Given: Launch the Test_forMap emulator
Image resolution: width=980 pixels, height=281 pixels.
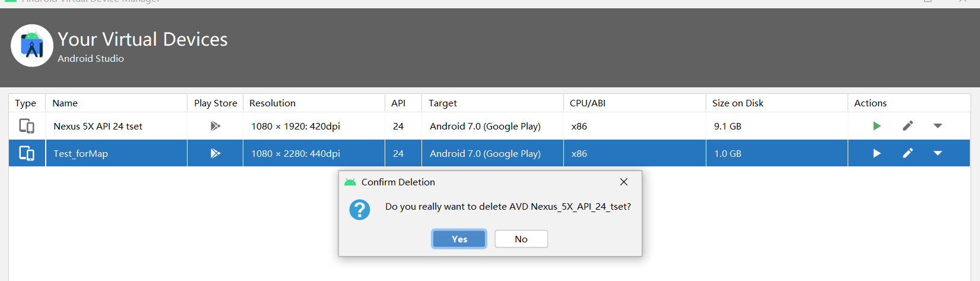Looking at the screenshot, I should [877, 153].
